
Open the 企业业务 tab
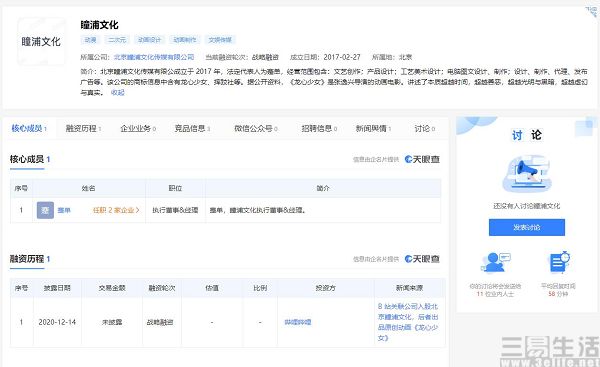[x=138, y=129]
